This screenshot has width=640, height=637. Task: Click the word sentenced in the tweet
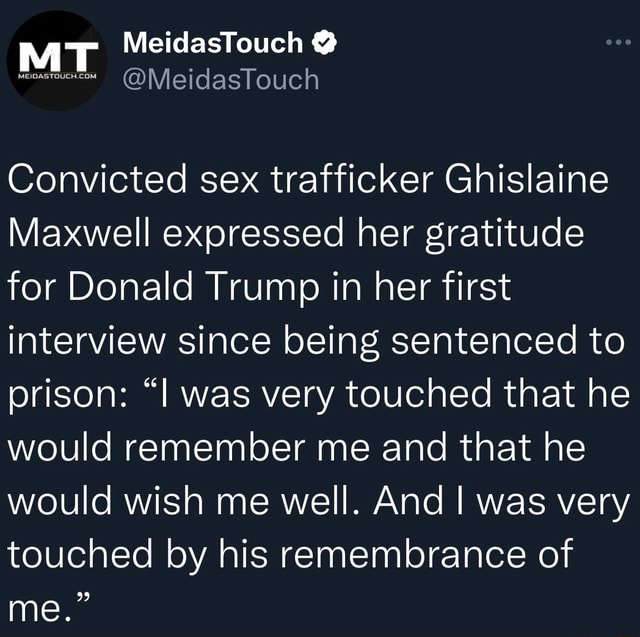pyautogui.click(x=484, y=340)
